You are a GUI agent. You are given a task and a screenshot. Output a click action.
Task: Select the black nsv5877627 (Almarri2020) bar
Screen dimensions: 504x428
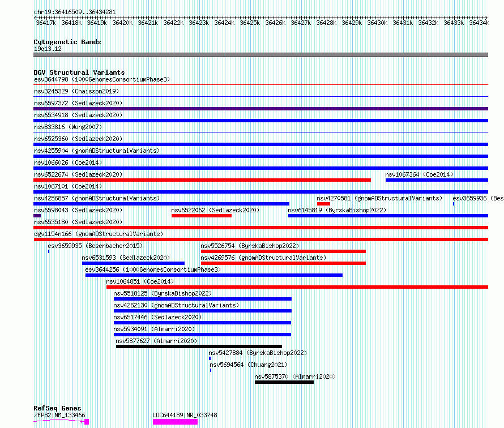tap(199, 346)
